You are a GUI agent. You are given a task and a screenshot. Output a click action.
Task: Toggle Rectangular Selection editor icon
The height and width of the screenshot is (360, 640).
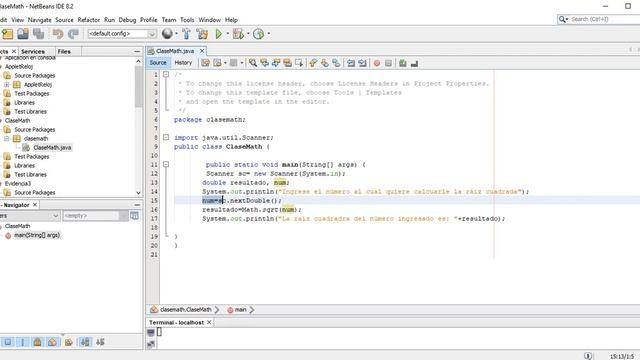pyautogui.click(x=299, y=63)
